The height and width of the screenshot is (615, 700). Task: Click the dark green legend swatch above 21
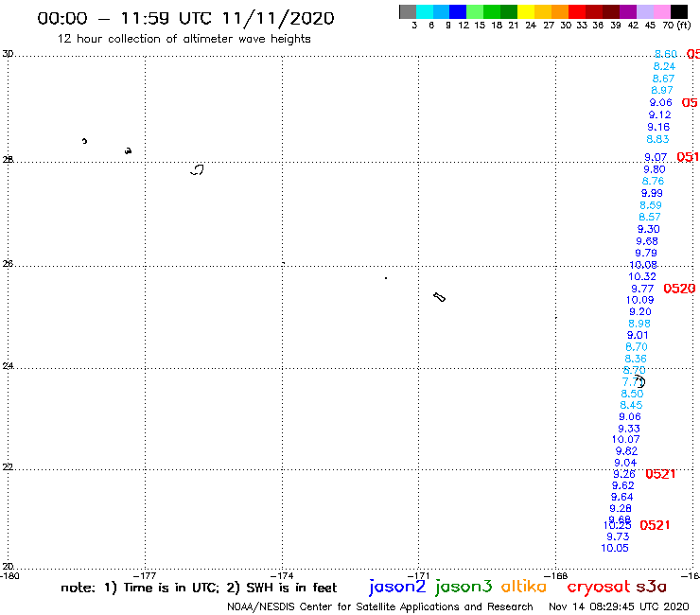[509, 11]
